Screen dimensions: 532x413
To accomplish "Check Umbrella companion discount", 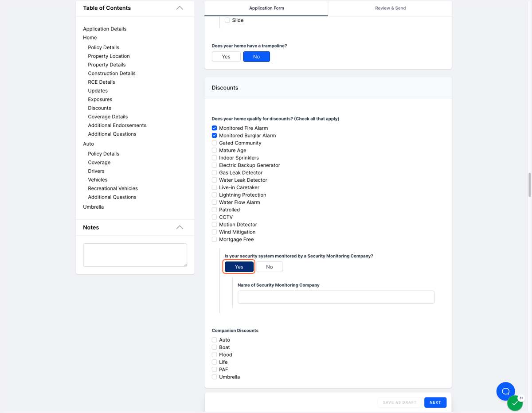I will 214,377.
